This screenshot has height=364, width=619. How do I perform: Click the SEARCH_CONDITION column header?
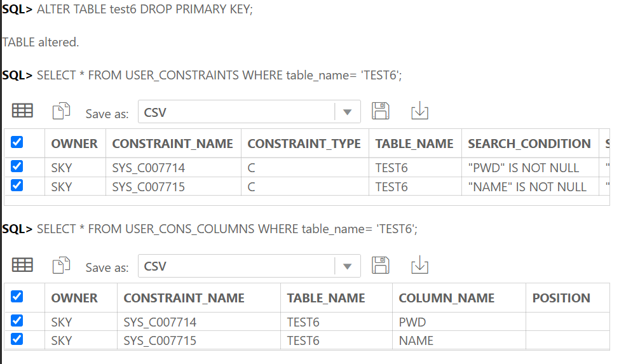529,144
